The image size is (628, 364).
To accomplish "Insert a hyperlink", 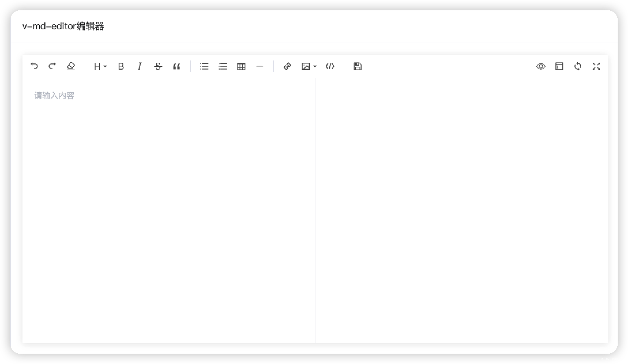I will (287, 66).
